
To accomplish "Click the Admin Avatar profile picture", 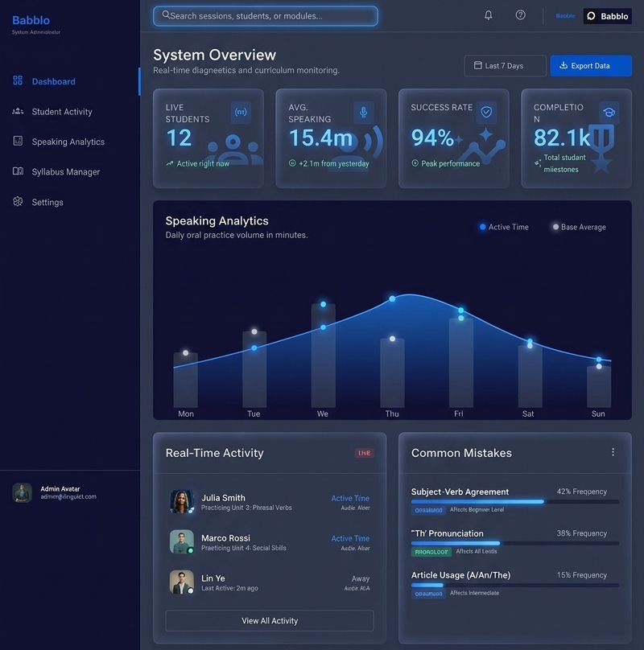I will (22, 492).
